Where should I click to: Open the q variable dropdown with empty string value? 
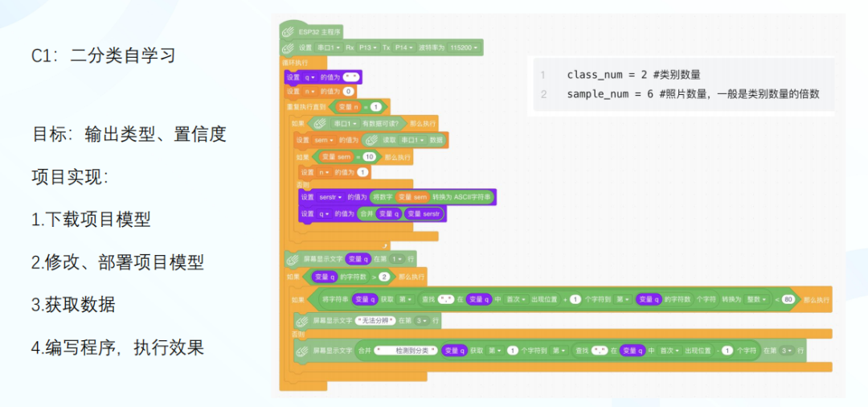tap(310, 77)
